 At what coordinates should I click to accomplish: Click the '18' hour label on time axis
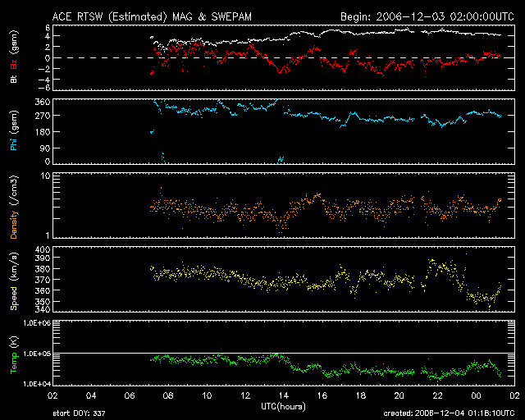click(361, 396)
